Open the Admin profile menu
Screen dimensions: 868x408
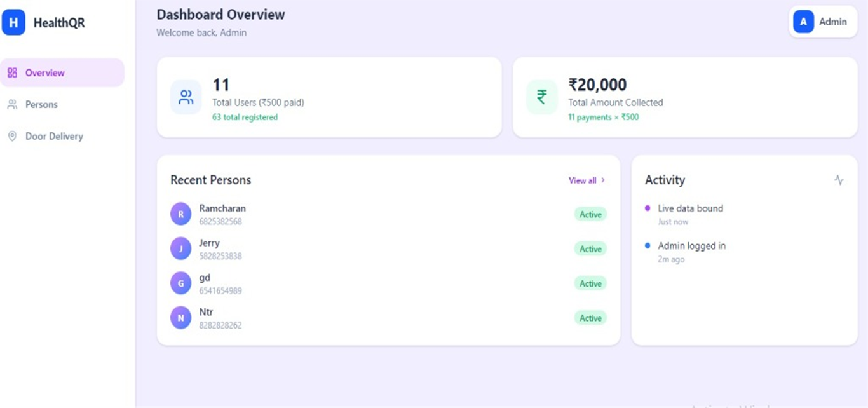823,22
